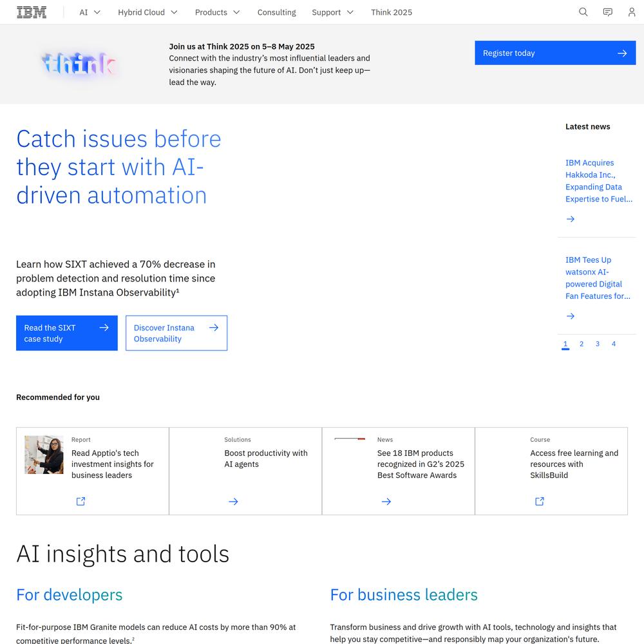644x644 pixels.
Task: Click Discover Instana Observability button
Action: [176, 333]
